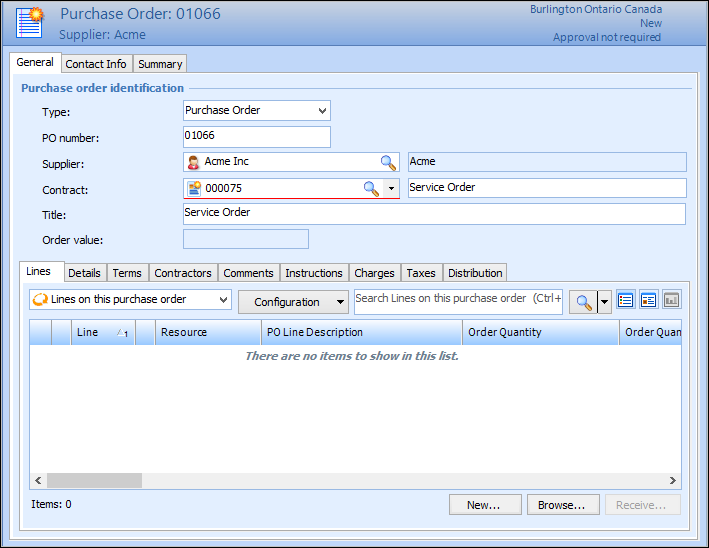Expand the search options dropdown arrow
This screenshot has width=709, height=548.
[x=605, y=302]
